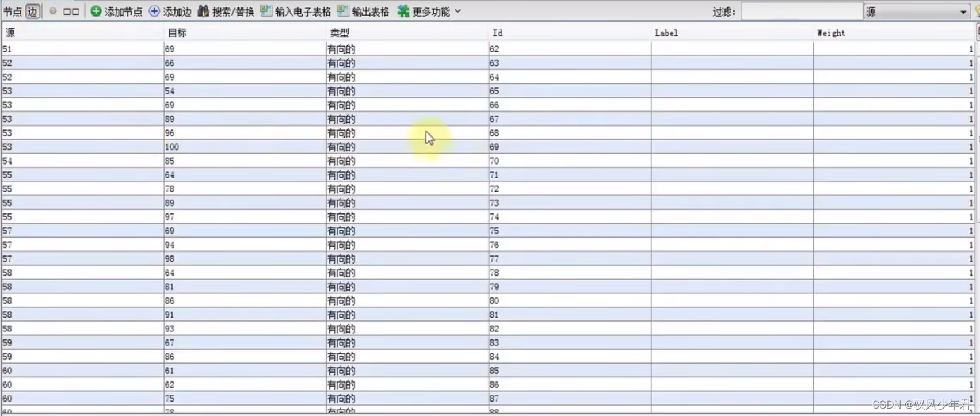The height and width of the screenshot is (416, 980).
Task: Click target cell 96 in 目标 column
Action: point(245,133)
